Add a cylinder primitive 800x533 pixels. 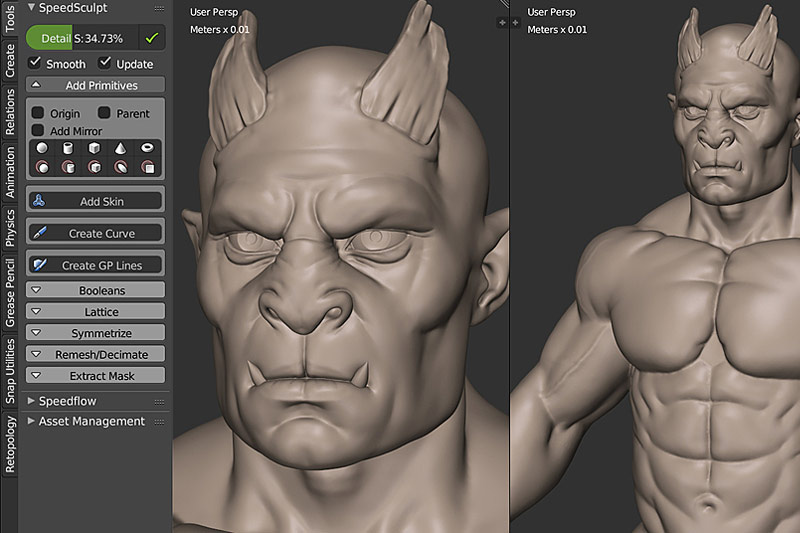pos(68,148)
